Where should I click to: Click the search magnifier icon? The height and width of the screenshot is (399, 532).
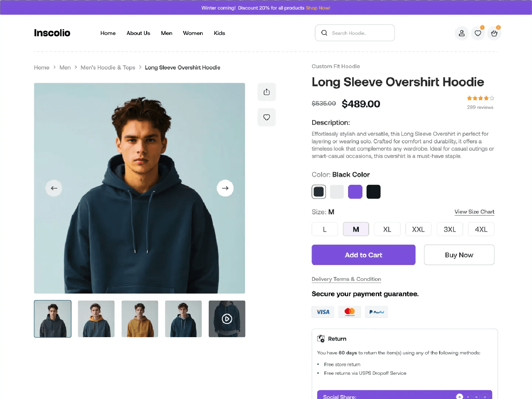[324, 33]
